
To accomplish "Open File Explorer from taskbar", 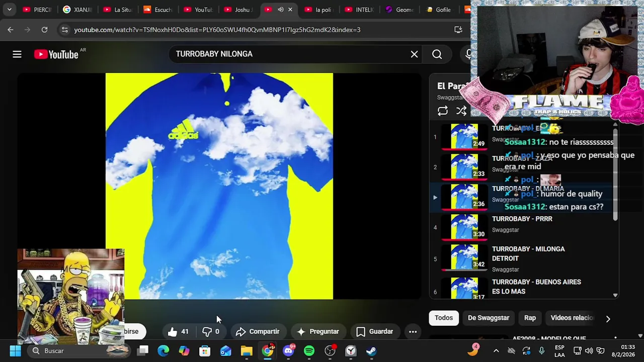I will pos(247,351).
